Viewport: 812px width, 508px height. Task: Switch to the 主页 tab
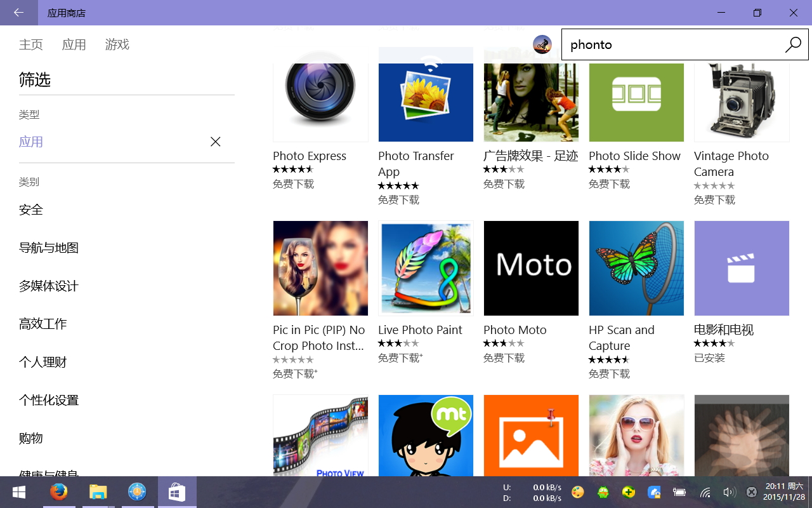coord(31,44)
